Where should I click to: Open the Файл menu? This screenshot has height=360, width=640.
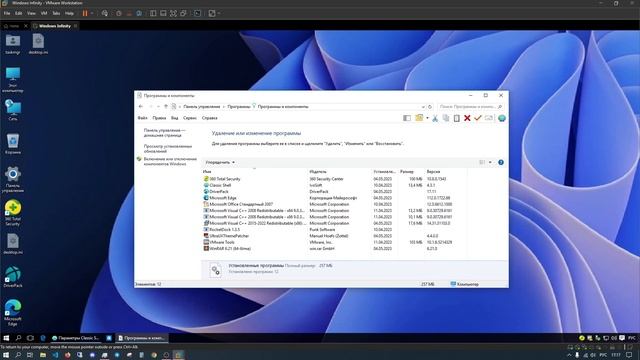(142, 118)
